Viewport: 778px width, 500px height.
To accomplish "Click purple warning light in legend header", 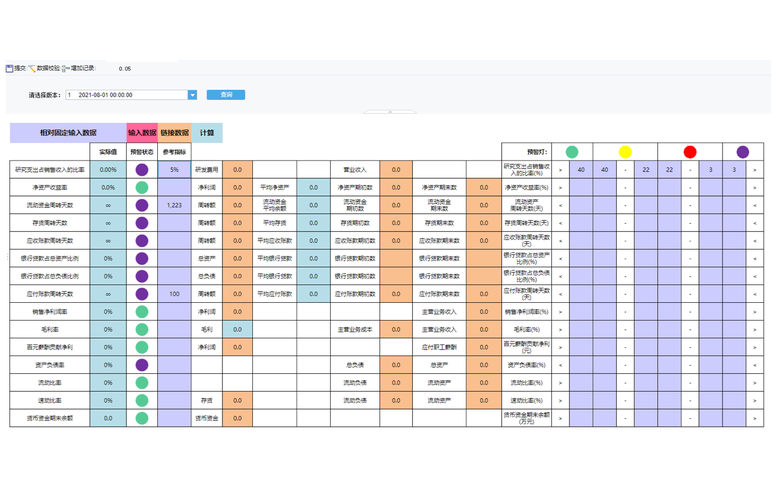I will pyautogui.click(x=742, y=152).
